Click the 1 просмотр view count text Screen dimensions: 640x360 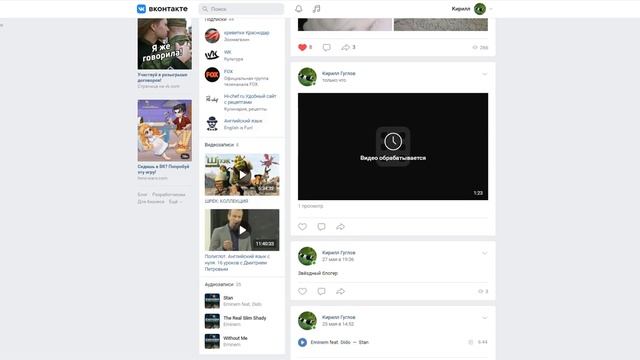(311, 206)
